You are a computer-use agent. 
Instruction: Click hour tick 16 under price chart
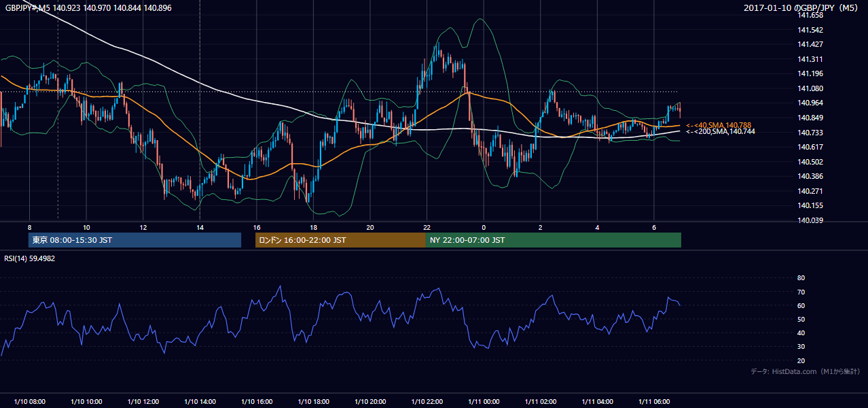pyautogui.click(x=257, y=227)
